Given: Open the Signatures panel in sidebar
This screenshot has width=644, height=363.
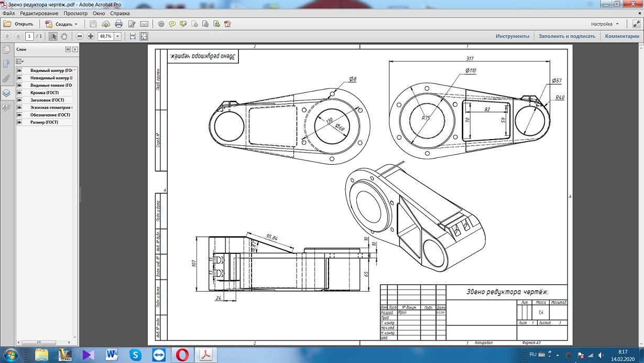Looking at the screenshot, I should pos(6,108).
